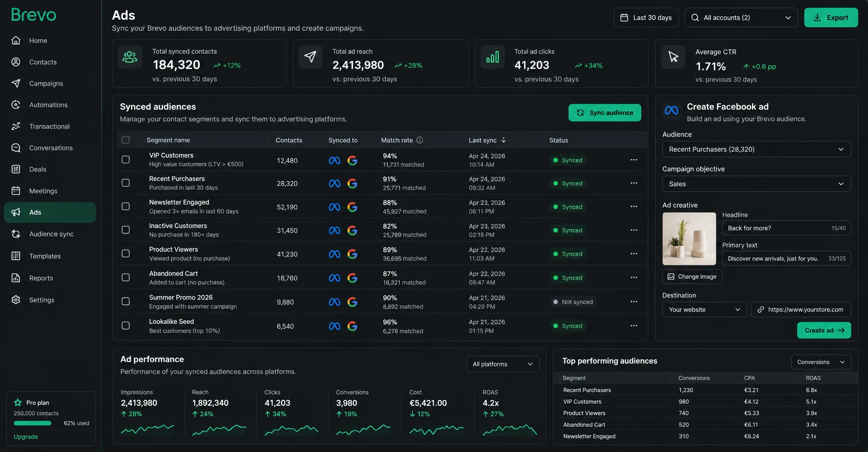The image size is (868, 452).
Task: Click the Match rate info icon
Action: pos(420,140)
